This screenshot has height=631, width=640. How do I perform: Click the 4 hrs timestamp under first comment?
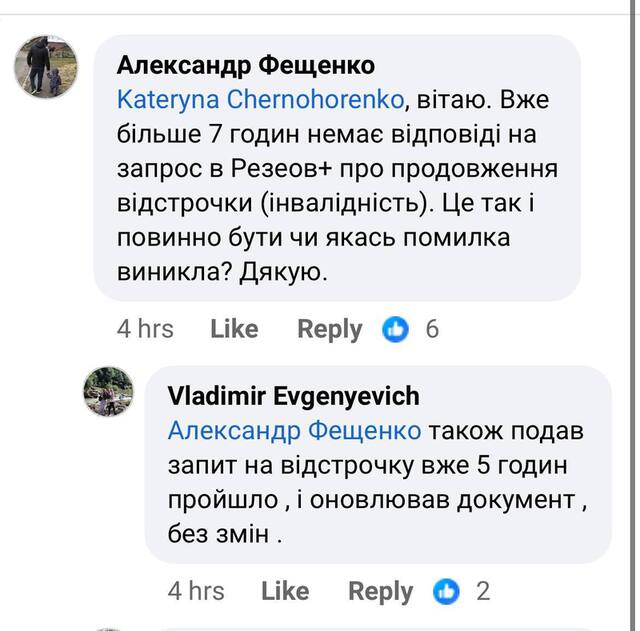click(145, 329)
